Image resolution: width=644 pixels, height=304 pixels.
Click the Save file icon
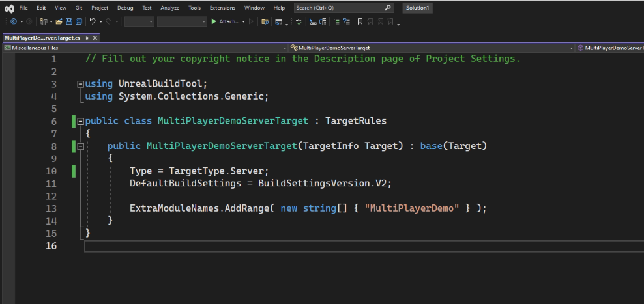(68, 21)
